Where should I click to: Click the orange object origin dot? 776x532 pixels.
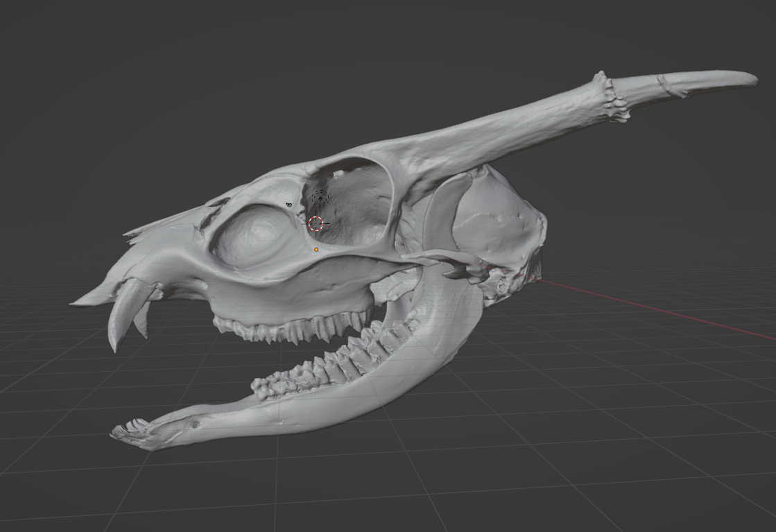point(316,250)
